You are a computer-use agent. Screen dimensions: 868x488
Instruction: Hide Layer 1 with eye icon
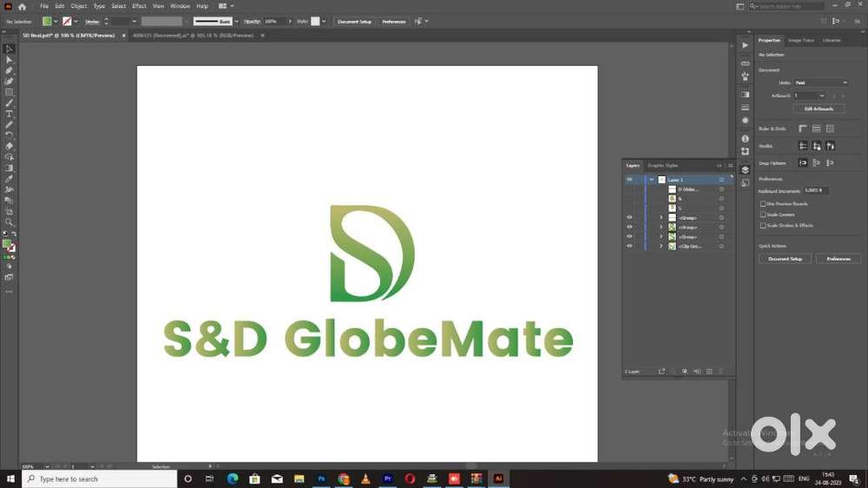pyautogui.click(x=629, y=180)
